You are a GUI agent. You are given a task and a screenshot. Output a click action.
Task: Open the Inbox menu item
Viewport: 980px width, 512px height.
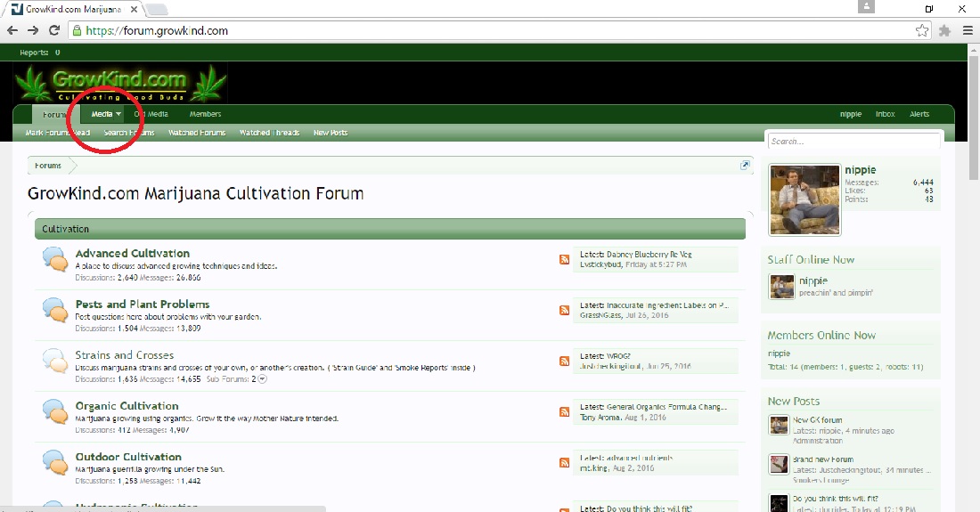coord(885,114)
